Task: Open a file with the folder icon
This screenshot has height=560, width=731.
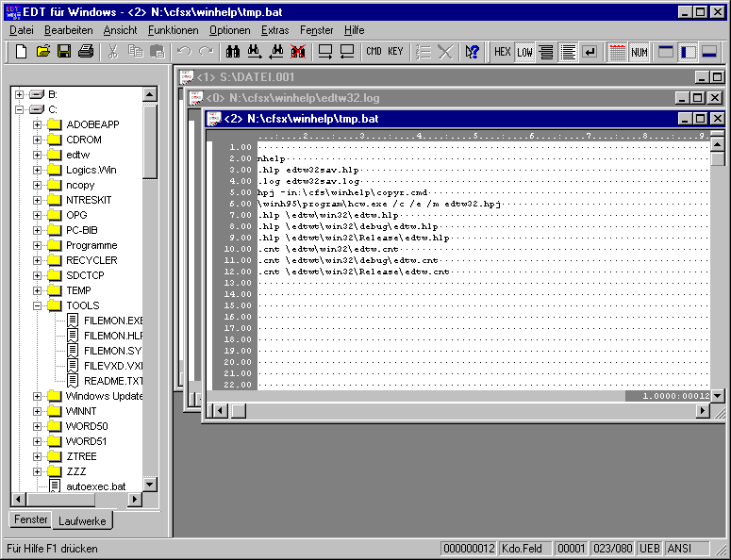Action: 43,52
